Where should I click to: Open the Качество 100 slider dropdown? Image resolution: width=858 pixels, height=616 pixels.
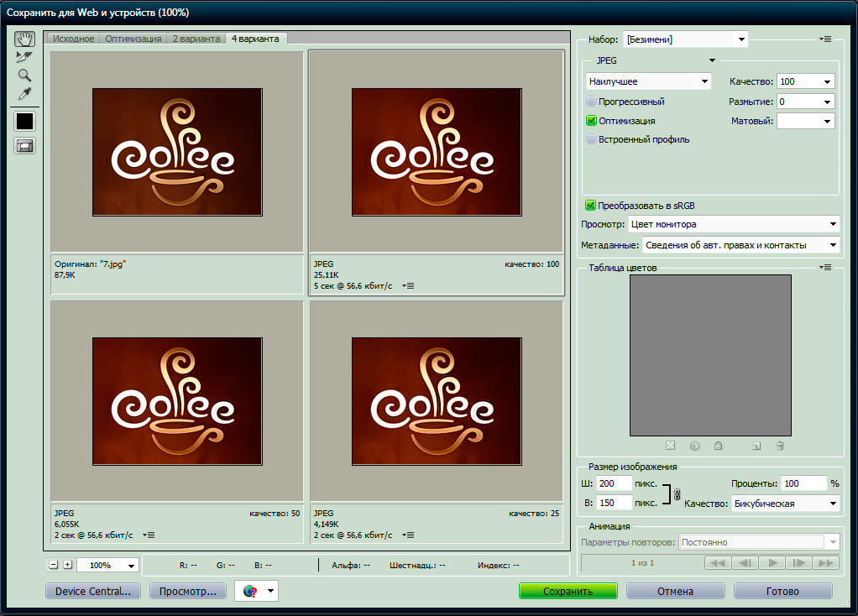click(x=827, y=81)
